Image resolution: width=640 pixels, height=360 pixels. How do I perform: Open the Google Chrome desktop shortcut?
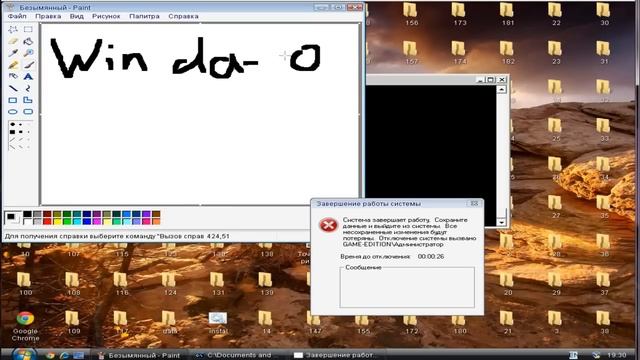(x=25, y=326)
